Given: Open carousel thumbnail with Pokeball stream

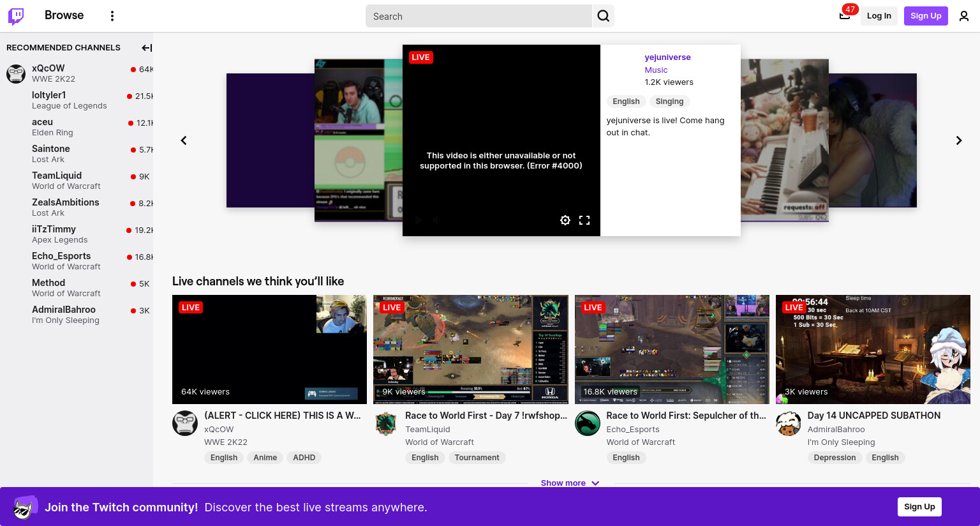Looking at the screenshot, I should point(358,140).
